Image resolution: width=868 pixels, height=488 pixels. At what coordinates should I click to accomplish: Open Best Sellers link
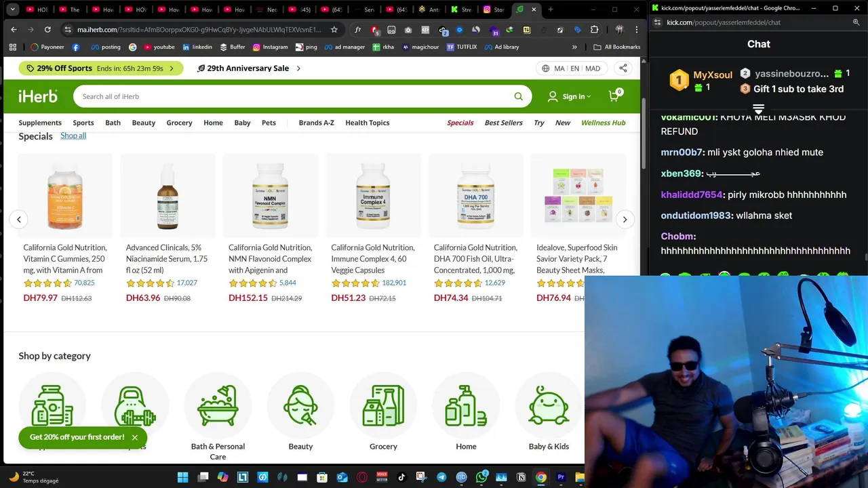503,123
